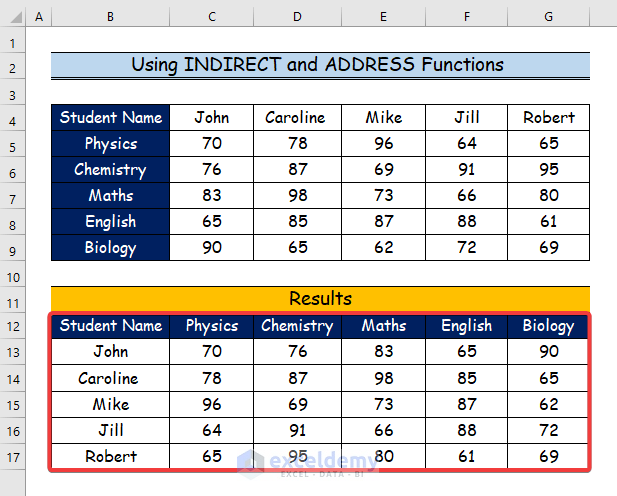Select Robert's Biology result 69 in row 17
Image resolution: width=617 pixels, height=496 pixels.
click(x=548, y=456)
